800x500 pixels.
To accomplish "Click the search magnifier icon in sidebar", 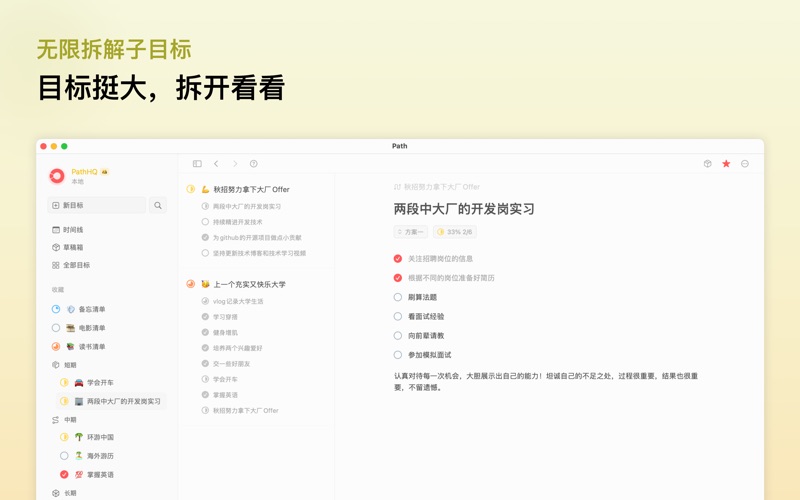I will [x=158, y=205].
